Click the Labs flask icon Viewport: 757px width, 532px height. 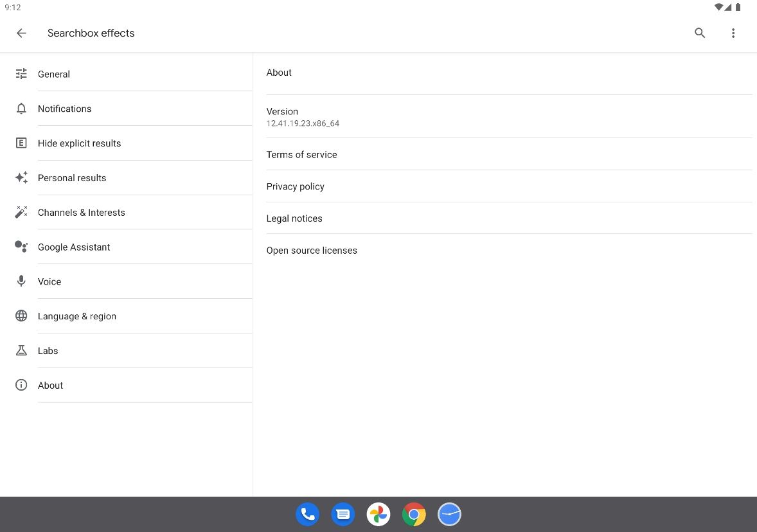coord(21,350)
